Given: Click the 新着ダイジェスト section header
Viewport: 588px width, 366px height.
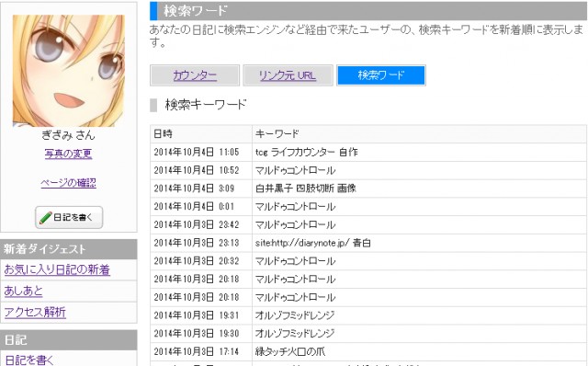Looking at the screenshot, I should click(69, 249).
